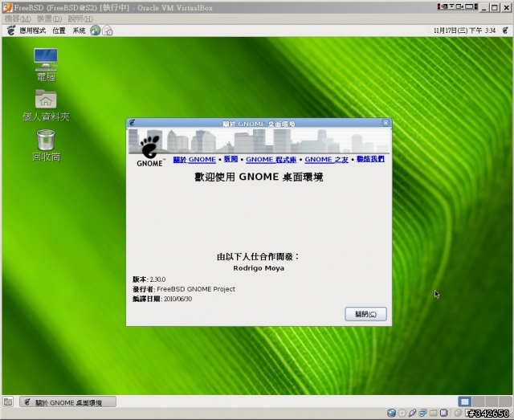The height and width of the screenshot is (420, 514).
Task: Follow the 關於 GNOME link
Action: tap(194, 159)
